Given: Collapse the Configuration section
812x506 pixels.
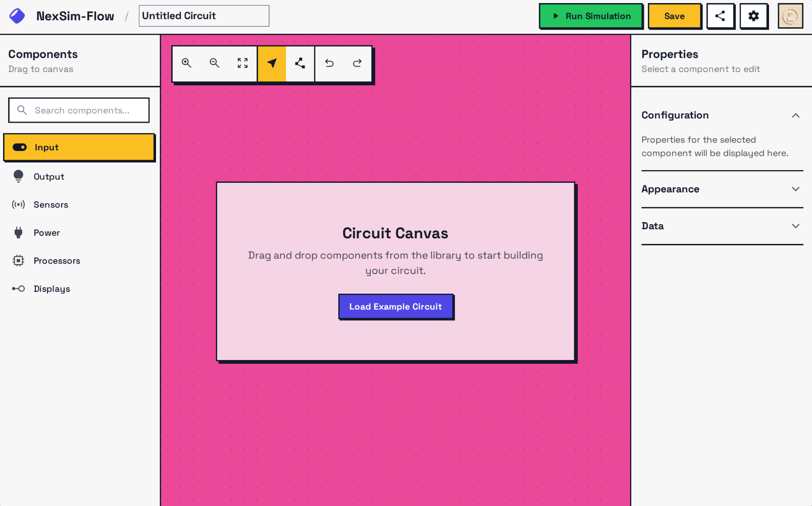Looking at the screenshot, I should point(795,116).
